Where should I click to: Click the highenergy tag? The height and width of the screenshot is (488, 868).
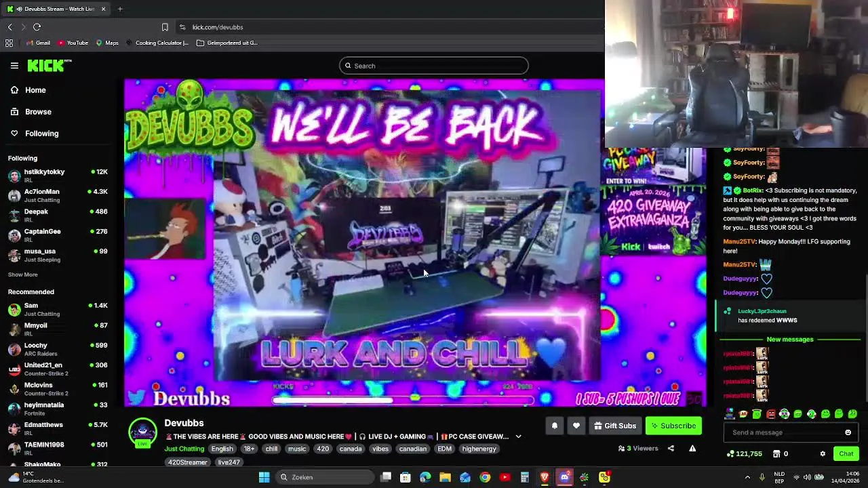479,449
